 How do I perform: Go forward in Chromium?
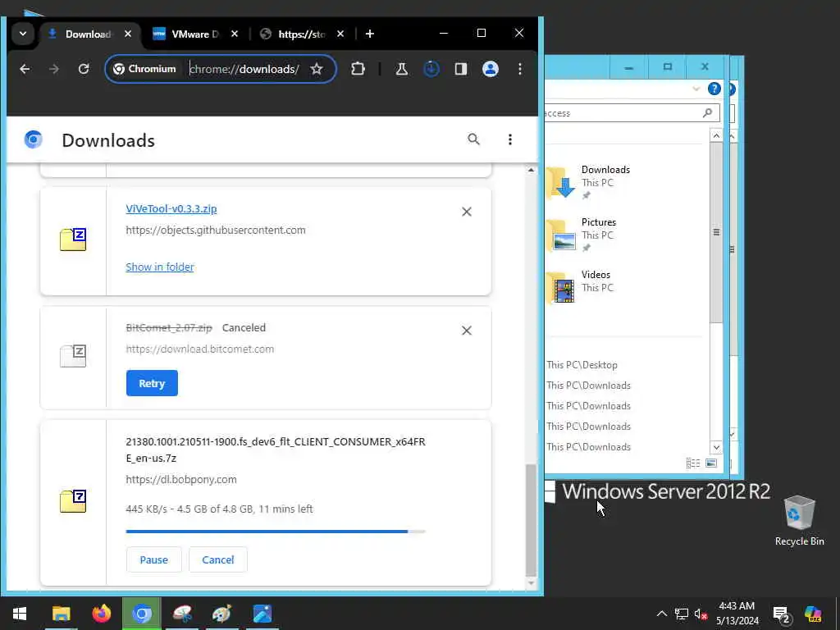coord(54,69)
